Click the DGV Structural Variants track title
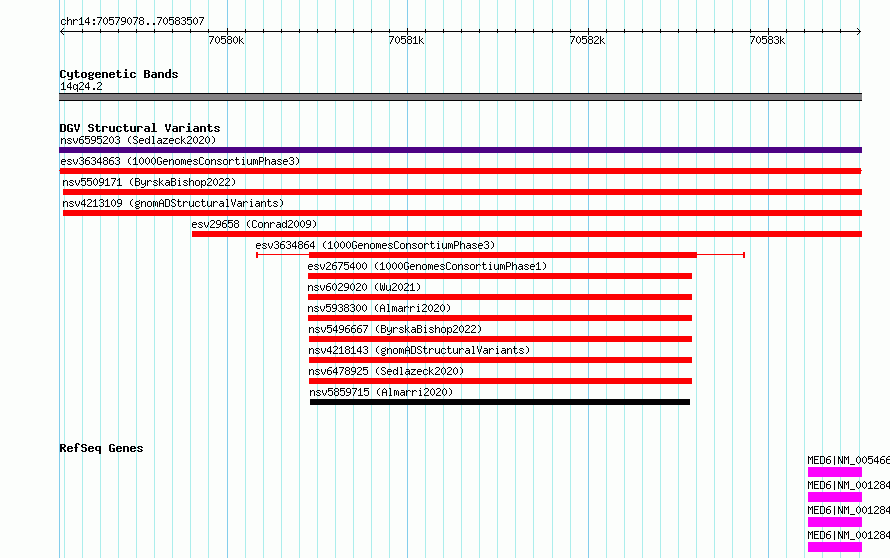 (x=140, y=128)
